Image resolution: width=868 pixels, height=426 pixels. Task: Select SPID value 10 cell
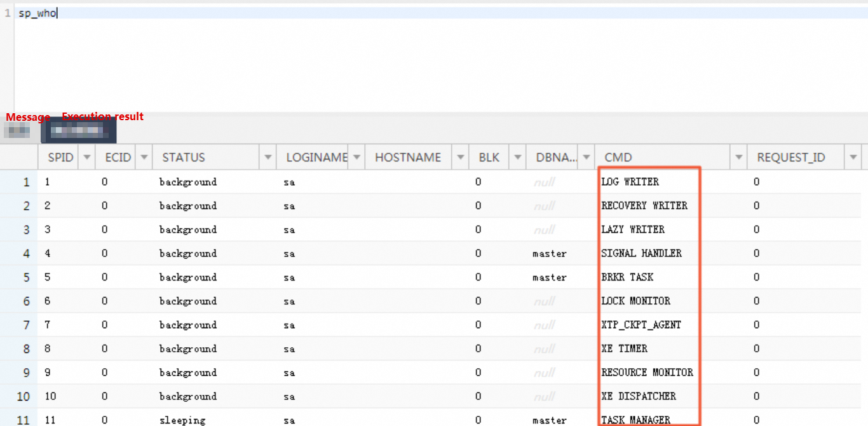point(67,396)
